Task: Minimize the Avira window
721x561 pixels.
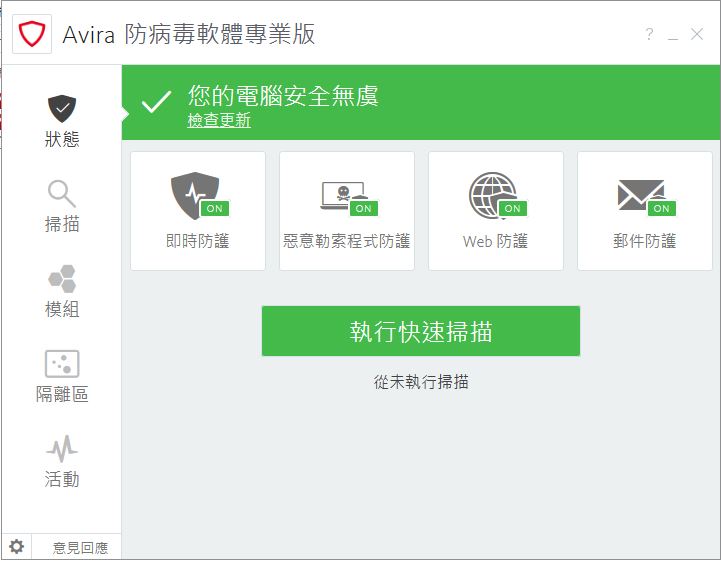Action: pyautogui.click(x=673, y=35)
